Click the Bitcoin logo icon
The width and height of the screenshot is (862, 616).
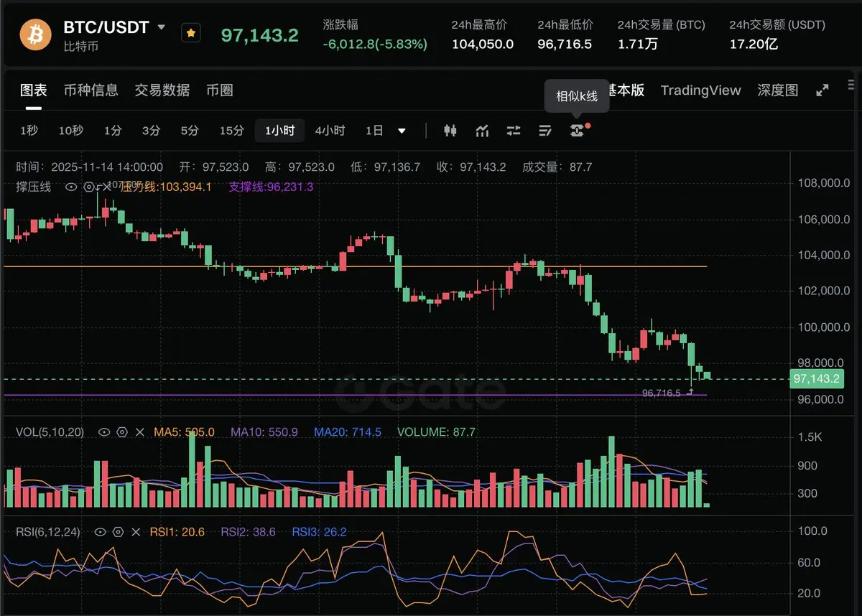tap(35, 34)
